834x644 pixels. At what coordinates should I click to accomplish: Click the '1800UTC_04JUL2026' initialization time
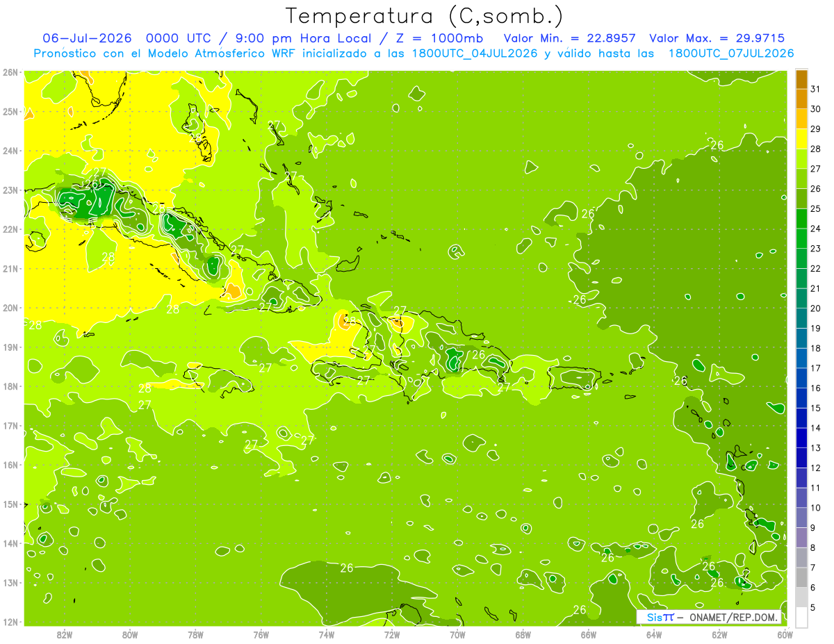point(475,53)
